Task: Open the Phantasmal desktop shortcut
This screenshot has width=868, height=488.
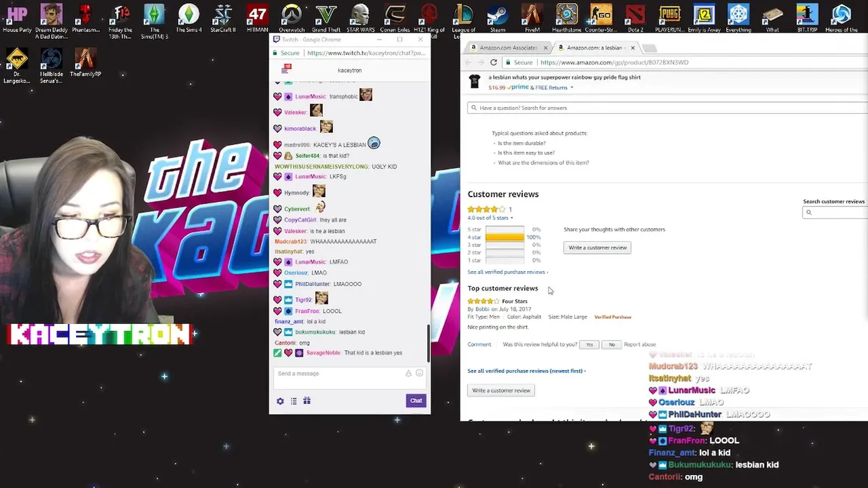Action: 85,18
